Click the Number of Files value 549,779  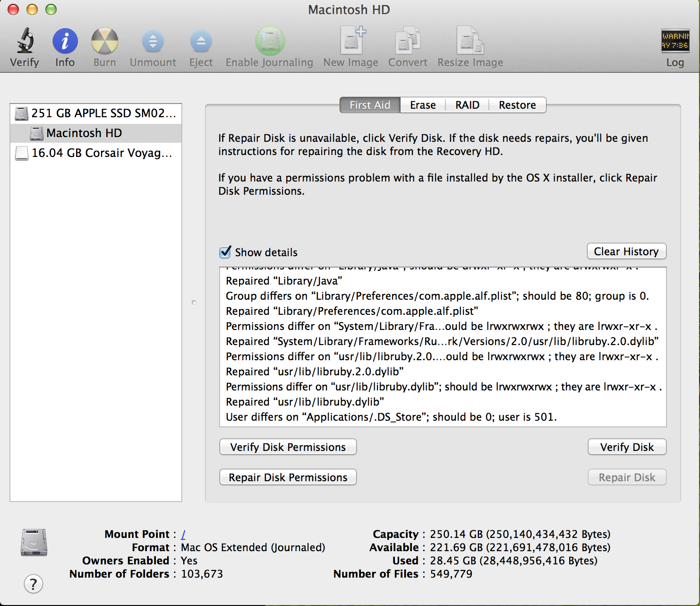pos(451,574)
